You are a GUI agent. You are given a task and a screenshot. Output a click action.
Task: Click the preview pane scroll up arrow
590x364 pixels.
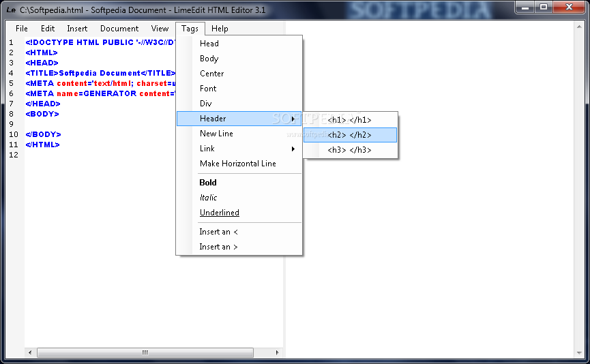click(579, 27)
